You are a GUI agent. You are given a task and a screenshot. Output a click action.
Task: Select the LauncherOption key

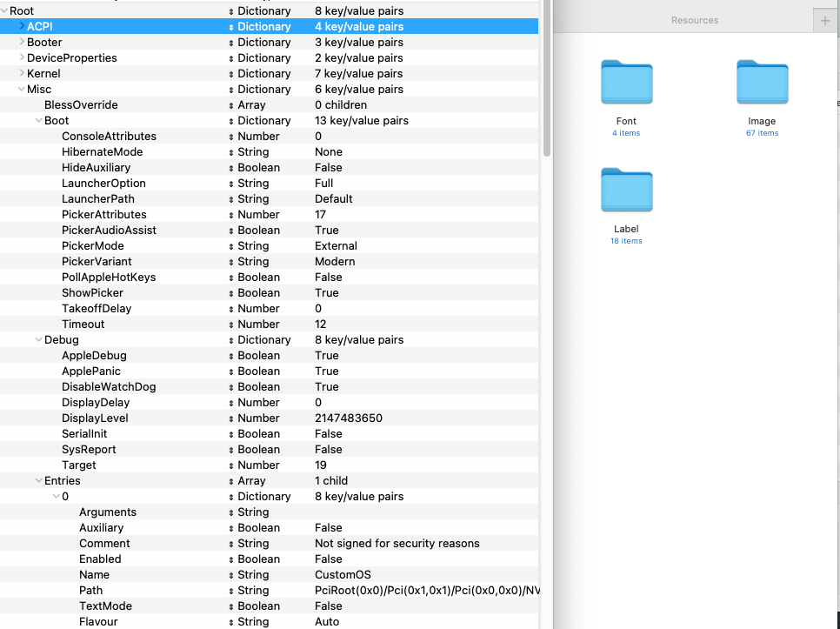(x=103, y=183)
